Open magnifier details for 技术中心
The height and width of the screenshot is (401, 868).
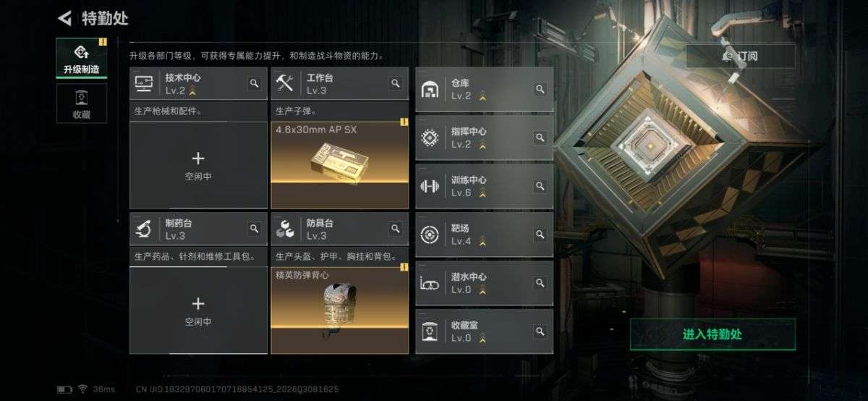255,84
